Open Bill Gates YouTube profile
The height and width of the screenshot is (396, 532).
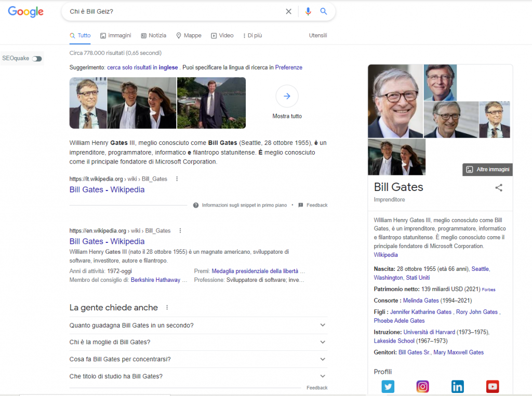(493, 387)
